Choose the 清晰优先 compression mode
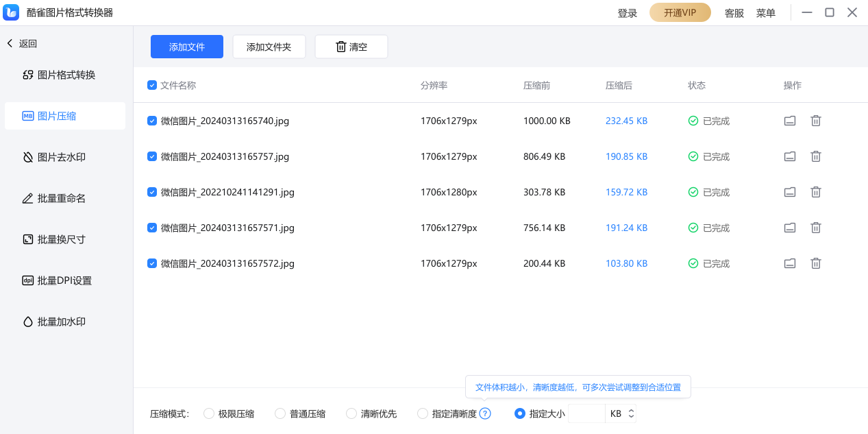The height and width of the screenshot is (434, 868). 351,413
